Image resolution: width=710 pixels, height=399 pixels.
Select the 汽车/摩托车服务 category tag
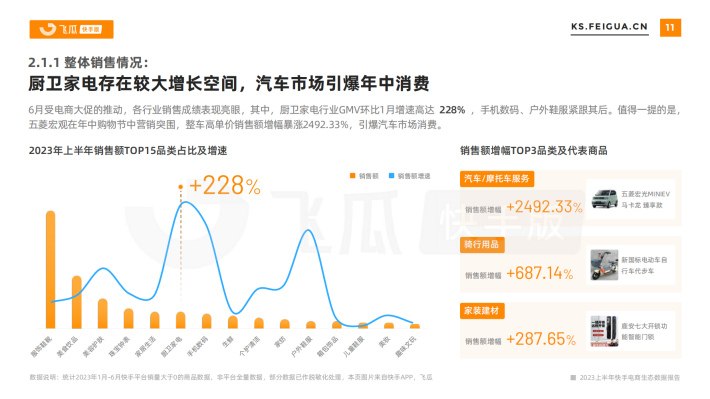click(x=497, y=178)
